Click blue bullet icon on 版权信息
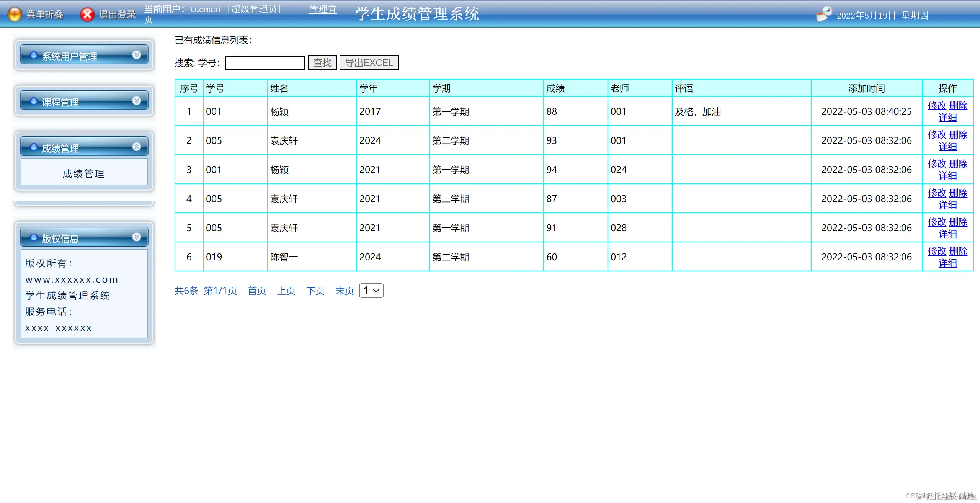 (34, 238)
